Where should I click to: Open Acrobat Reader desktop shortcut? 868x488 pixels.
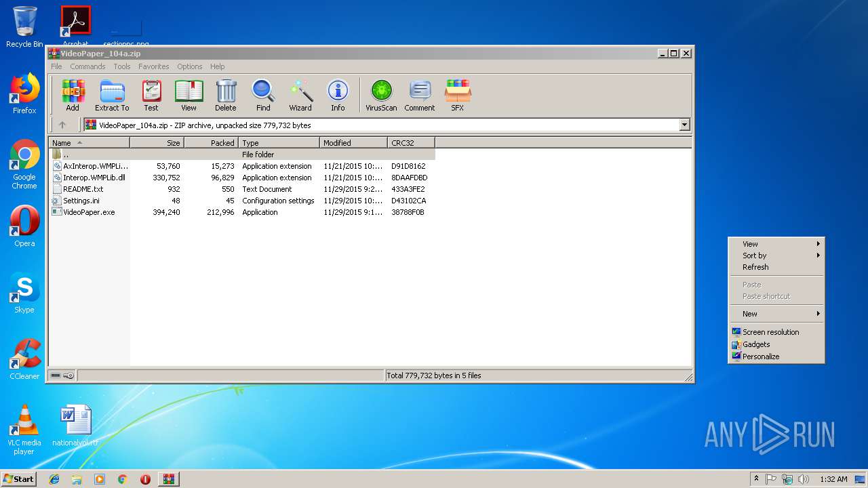[x=75, y=26]
